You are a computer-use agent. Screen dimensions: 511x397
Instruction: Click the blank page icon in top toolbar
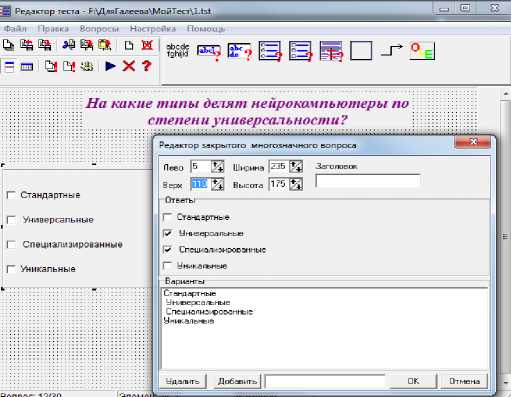pos(129,46)
